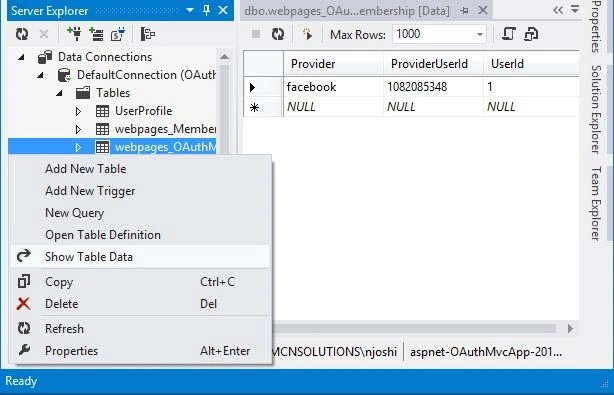Image resolution: width=614 pixels, height=395 pixels.
Task: Click the tree-view icon at the toolbar's right end
Action: tap(148, 34)
